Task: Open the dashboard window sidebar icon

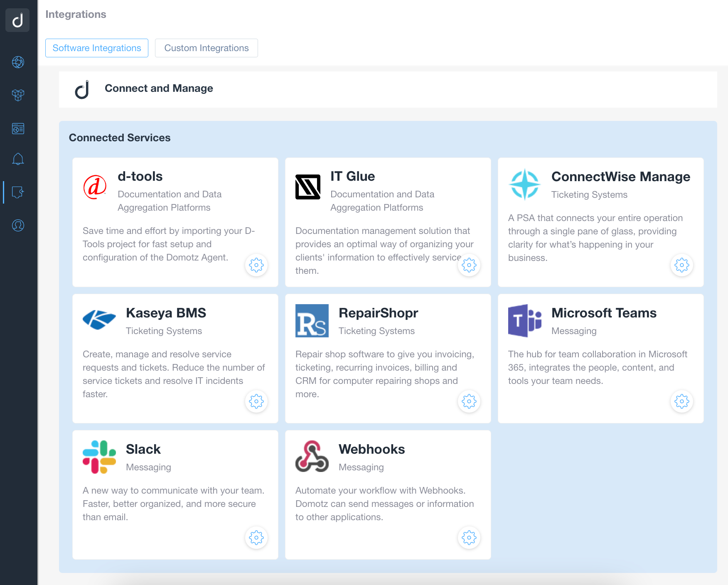Action: (x=18, y=128)
